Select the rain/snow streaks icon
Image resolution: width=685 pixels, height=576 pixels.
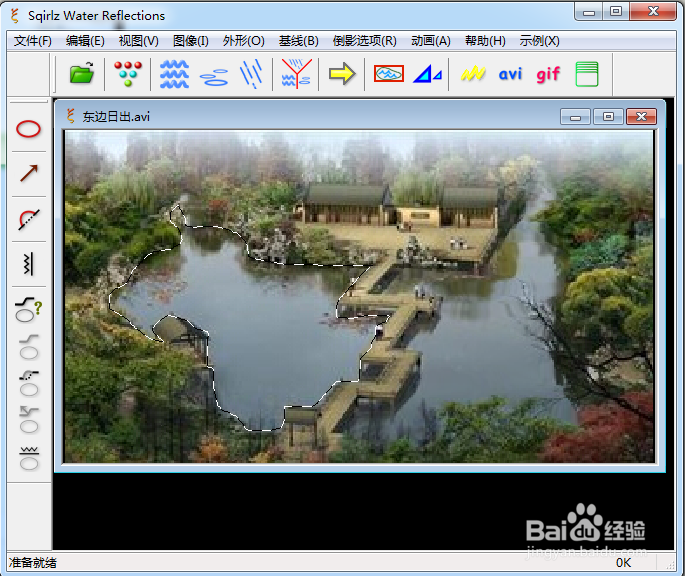click(251, 73)
